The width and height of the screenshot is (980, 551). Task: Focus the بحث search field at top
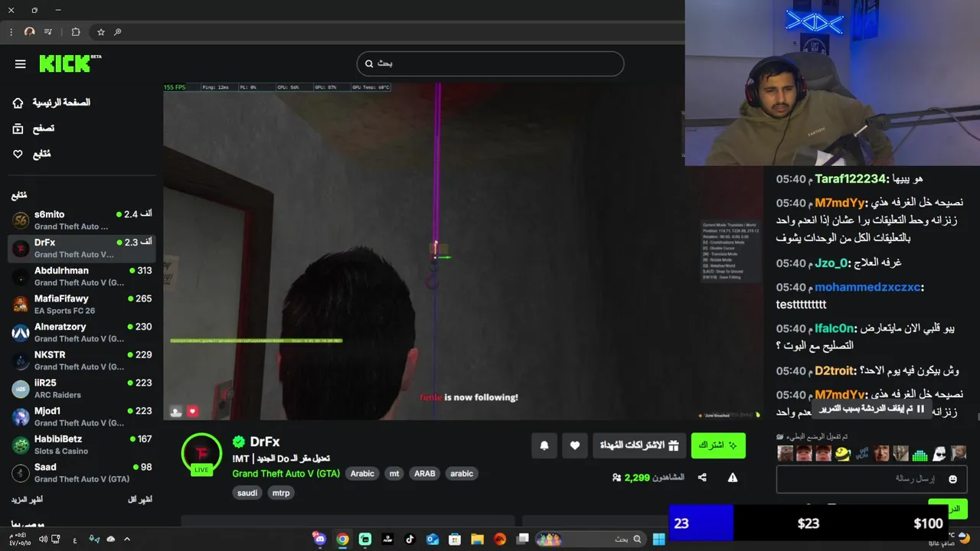click(x=490, y=64)
